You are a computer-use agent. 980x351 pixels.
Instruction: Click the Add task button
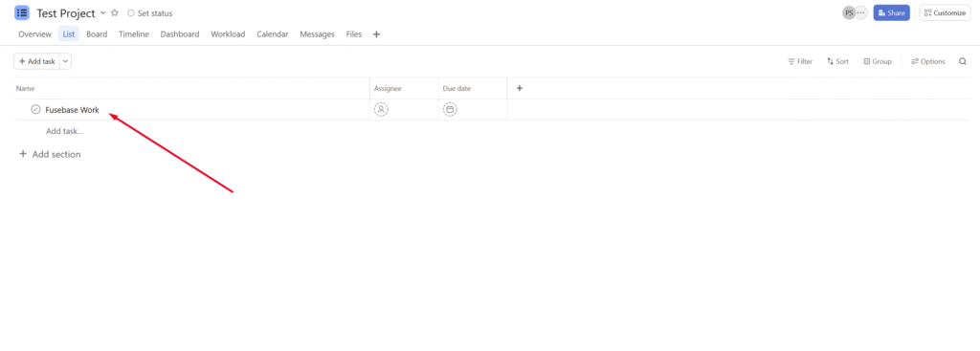click(37, 61)
